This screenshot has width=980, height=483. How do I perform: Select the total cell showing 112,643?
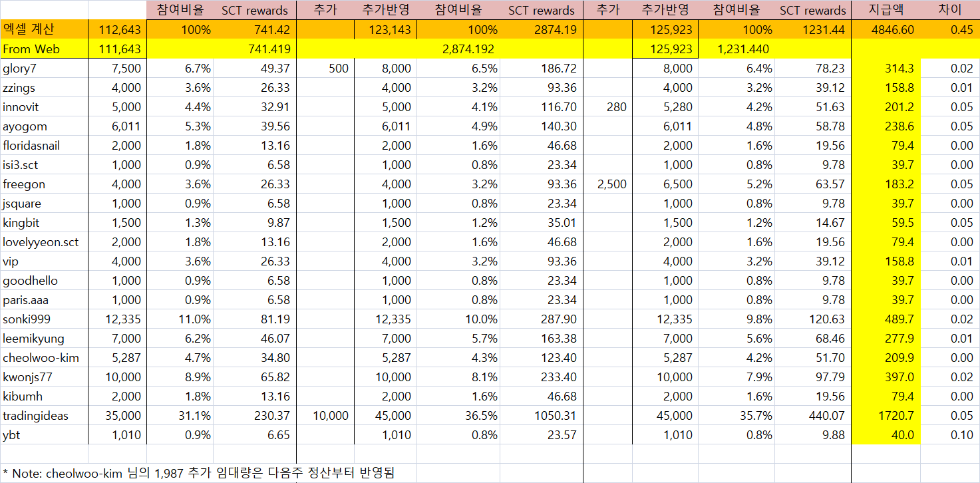[x=118, y=29]
